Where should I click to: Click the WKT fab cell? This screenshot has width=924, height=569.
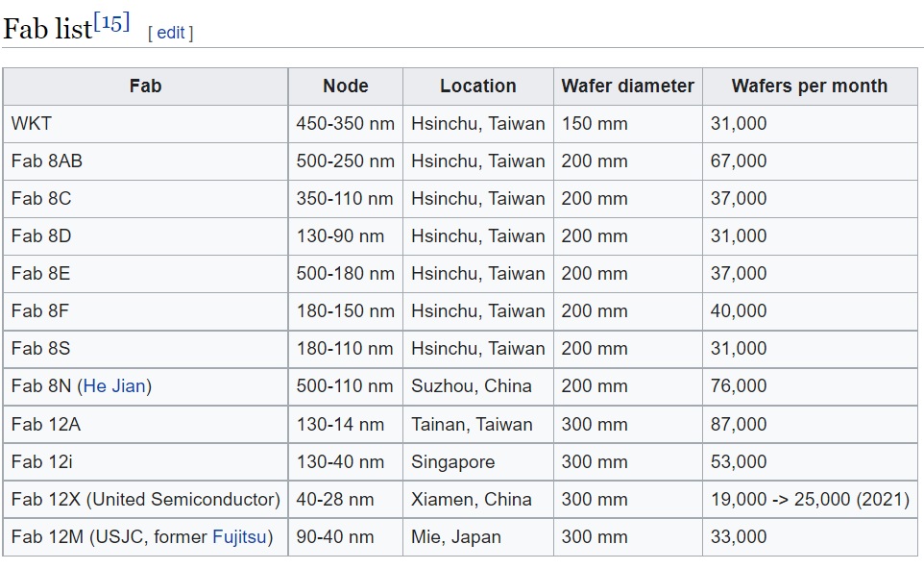pyautogui.click(x=32, y=124)
